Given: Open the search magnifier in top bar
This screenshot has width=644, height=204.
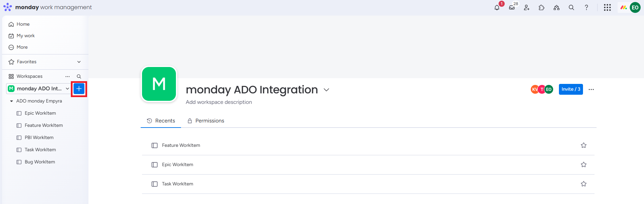Looking at the screenshot, I should pyautogui.click(x=571, y=7).
